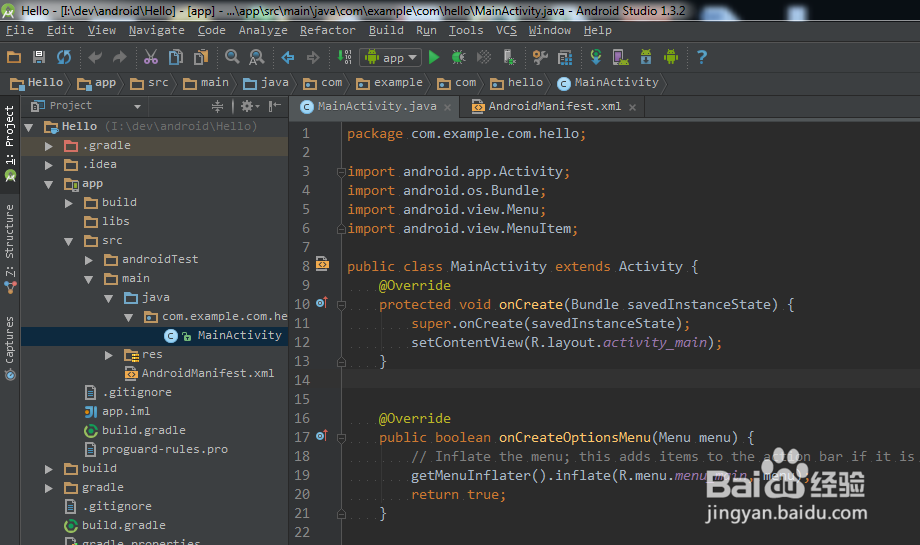The height and width of the screenshot is (545, 920).
Task: Click the Attach debugger to process icon
Action: (509, 57)
